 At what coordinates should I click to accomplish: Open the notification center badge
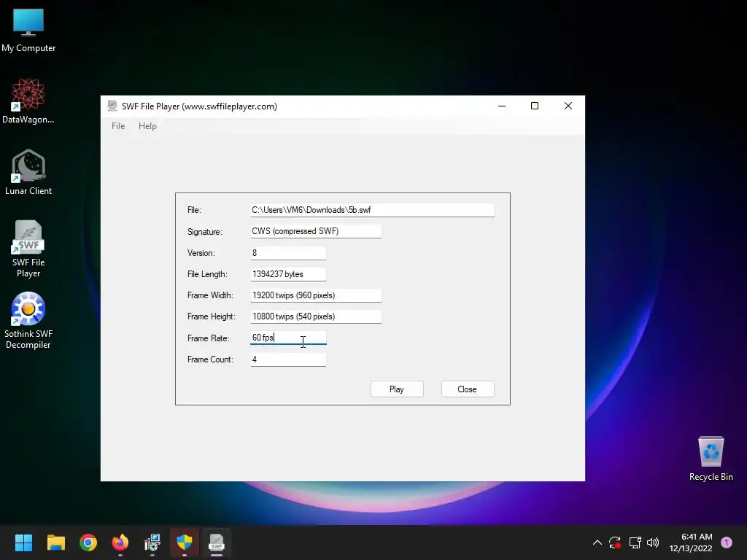727,542
